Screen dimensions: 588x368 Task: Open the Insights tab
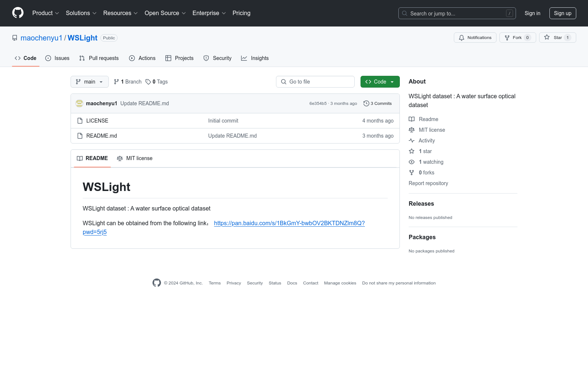click(x=255, y=58)
